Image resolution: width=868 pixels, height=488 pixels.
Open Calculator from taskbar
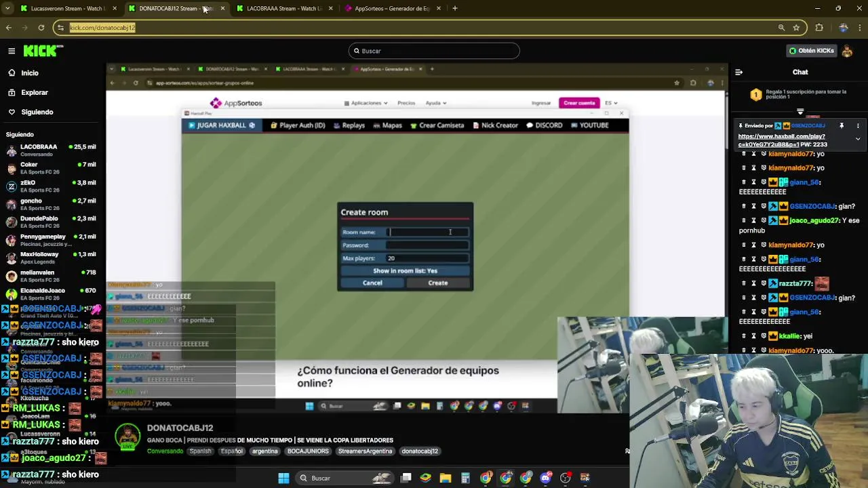pos(465,478)
